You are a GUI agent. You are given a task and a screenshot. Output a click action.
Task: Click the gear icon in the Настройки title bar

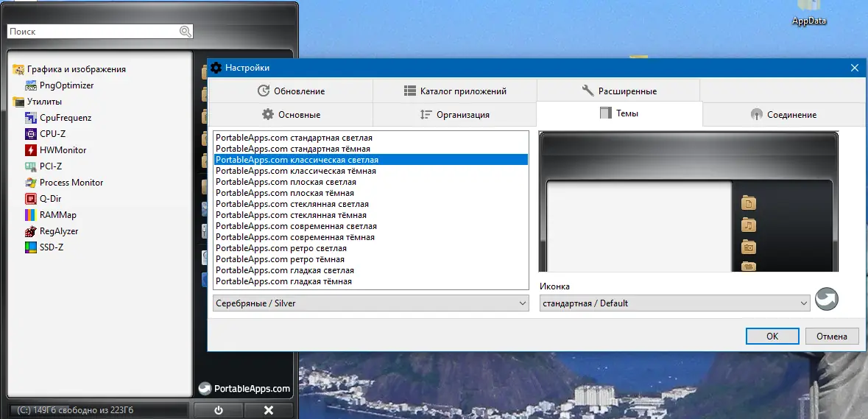click(x=216, y=68)
